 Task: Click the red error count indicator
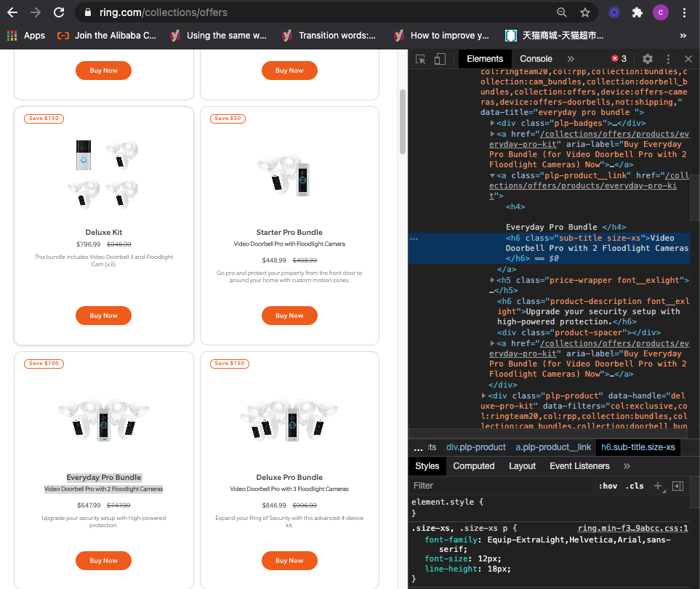pos(619,59)
